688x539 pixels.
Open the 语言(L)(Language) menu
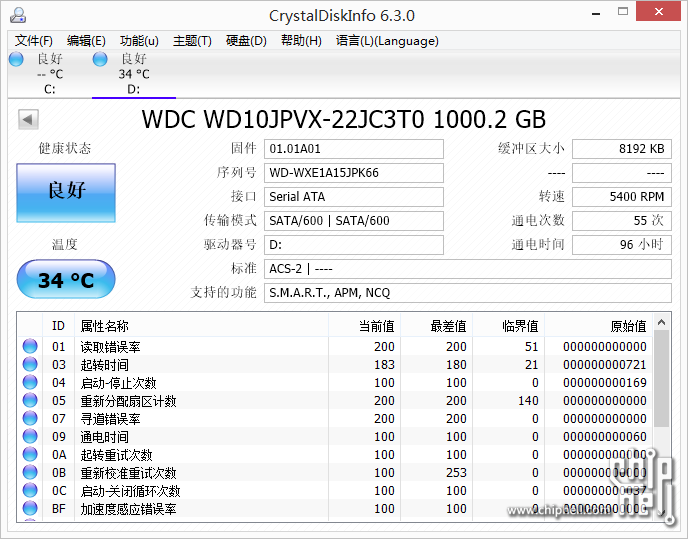(x=387, y=41)
